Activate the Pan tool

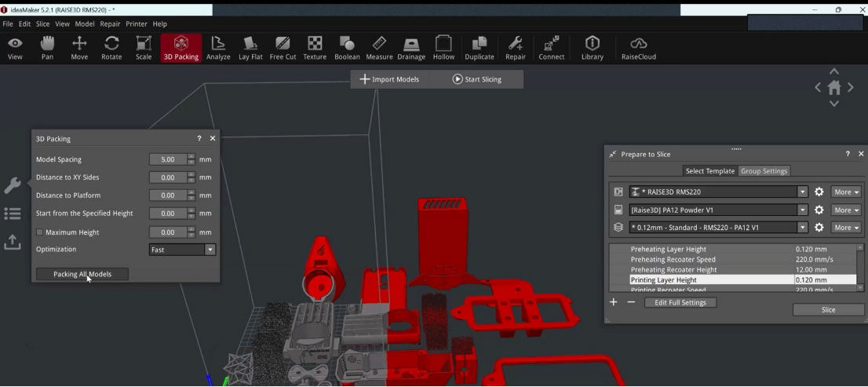[x=48, y=48]
